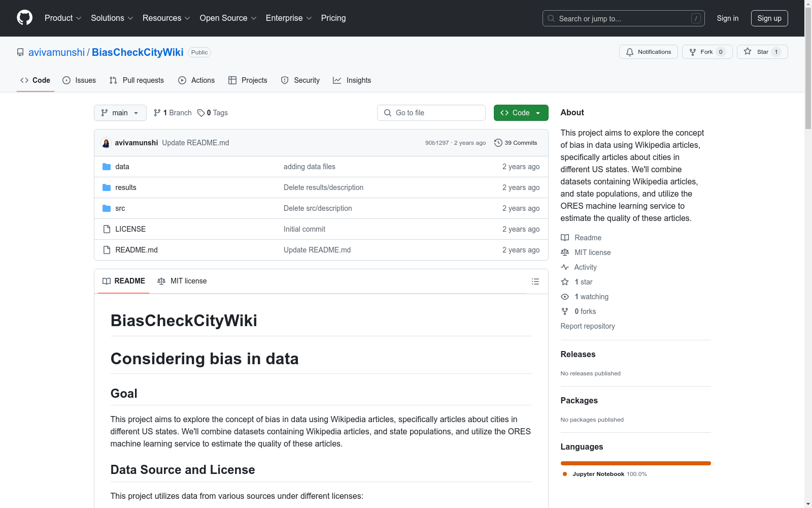
Task: Open the README outline list icon
Action: tap(535, 281)
